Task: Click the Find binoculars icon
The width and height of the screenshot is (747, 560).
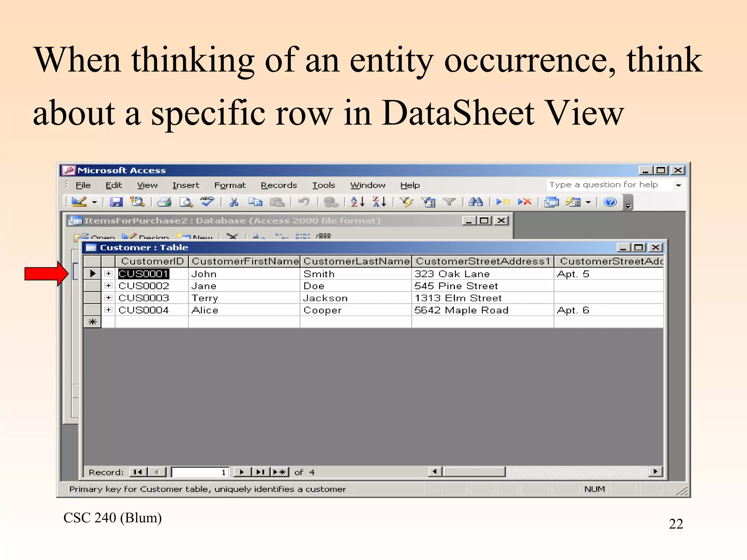Action: pyautogui.click(x=476, y=202)
